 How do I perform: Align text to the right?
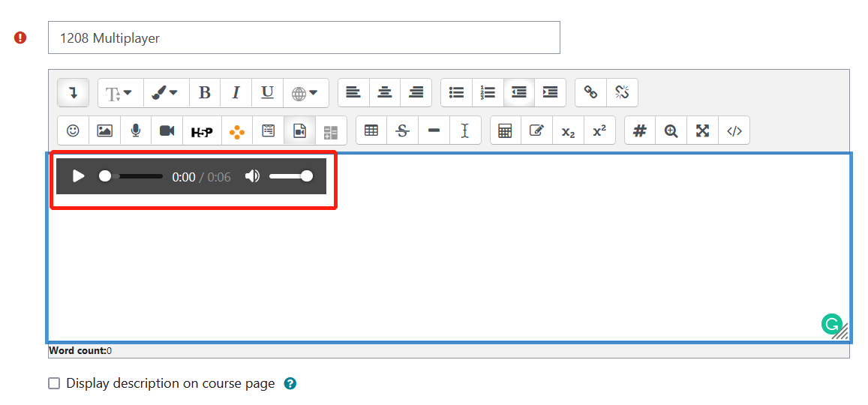tap(416, 93)
